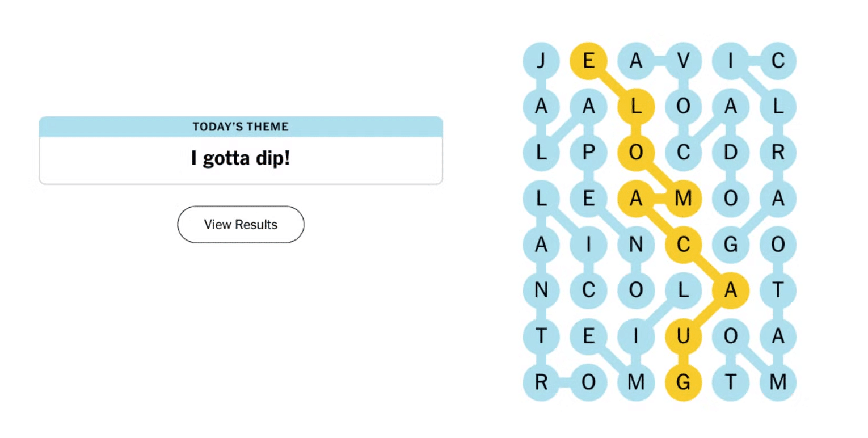Select the letter N in CILANTRO

click(x=541, y=291)
